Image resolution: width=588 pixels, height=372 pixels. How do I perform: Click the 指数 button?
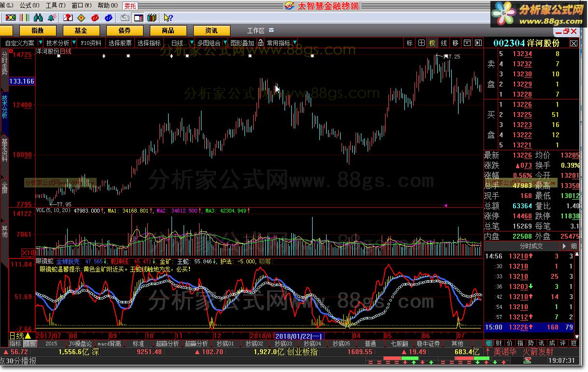pos(37,30)
